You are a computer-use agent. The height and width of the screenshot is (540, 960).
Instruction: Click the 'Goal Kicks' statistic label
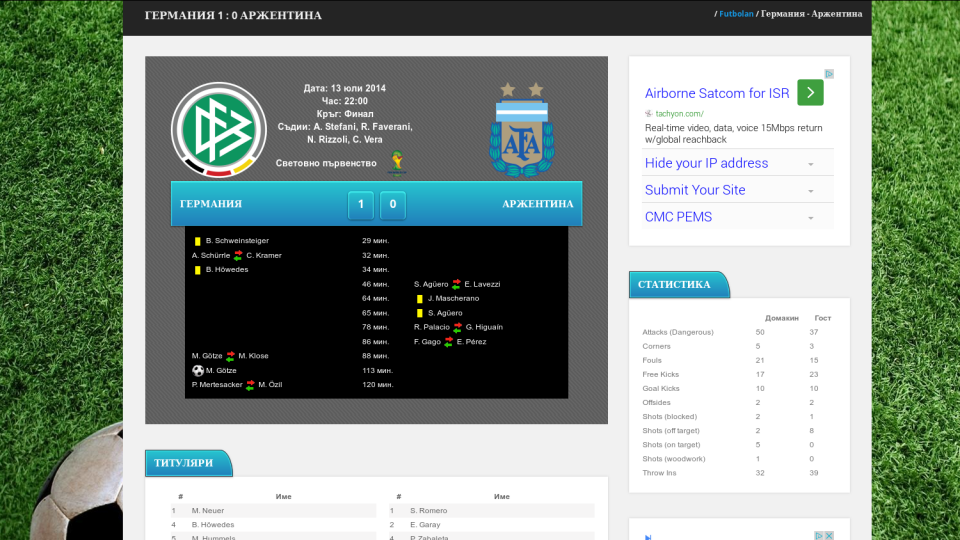[661, 389]
